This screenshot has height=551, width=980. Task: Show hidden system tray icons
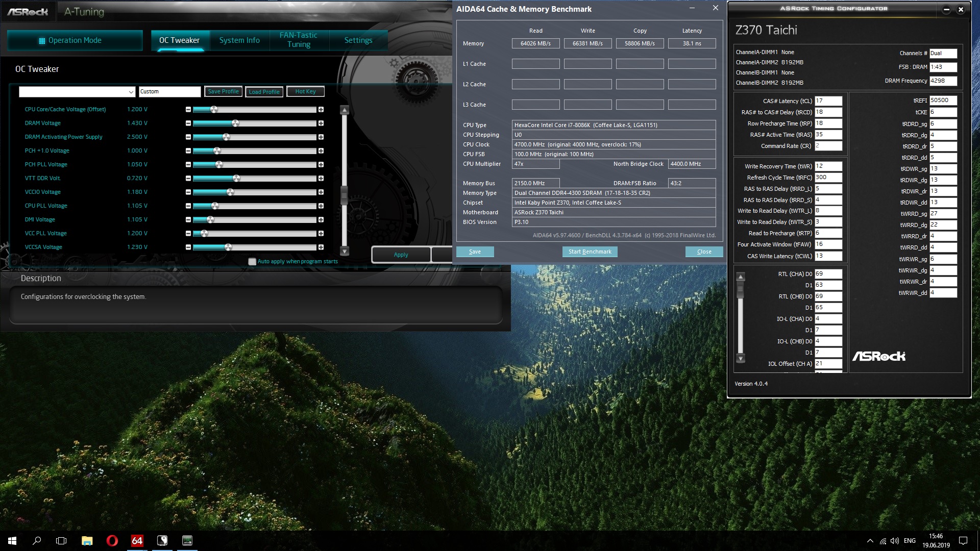point(870,541)
